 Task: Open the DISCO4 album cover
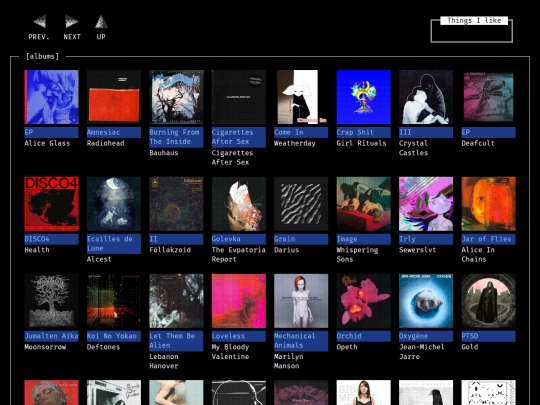pos(51,204)
